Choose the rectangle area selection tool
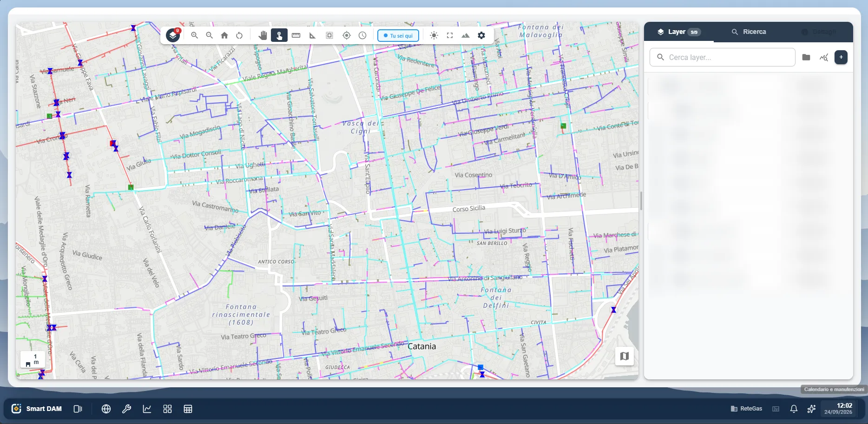Image resolution: width=868 pixels, height=424 pixels. 329,35
